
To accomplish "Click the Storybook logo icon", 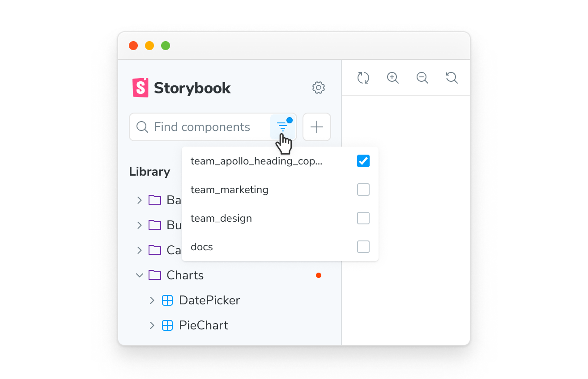I will point(140,88).
